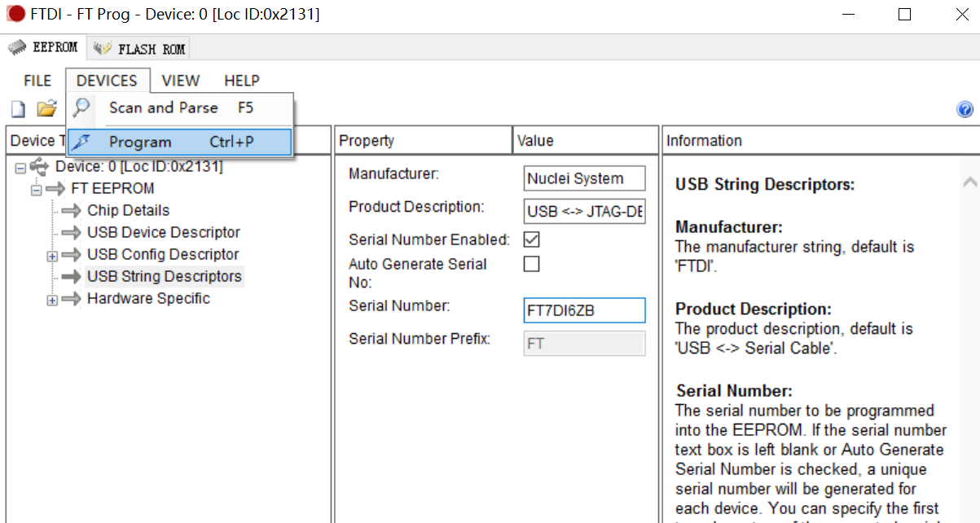Click the Value column header
This screenshot has width=980, height=523.
tap(586, 140)
